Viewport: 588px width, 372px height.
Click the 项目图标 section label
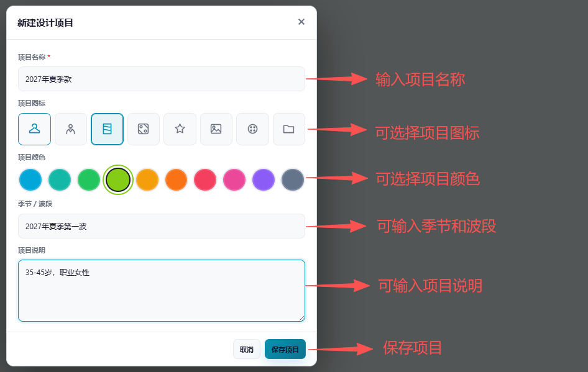click(x=32, y=103)
